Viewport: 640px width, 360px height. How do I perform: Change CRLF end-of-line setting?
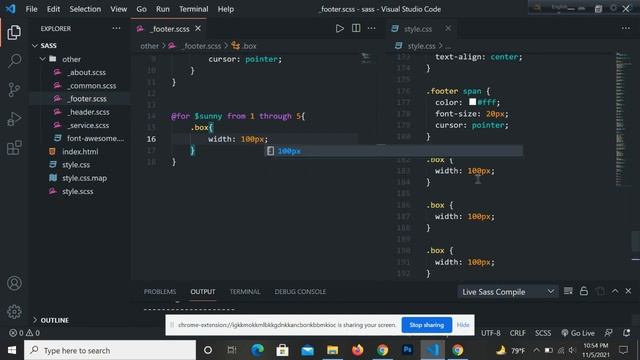coord(518,333)
